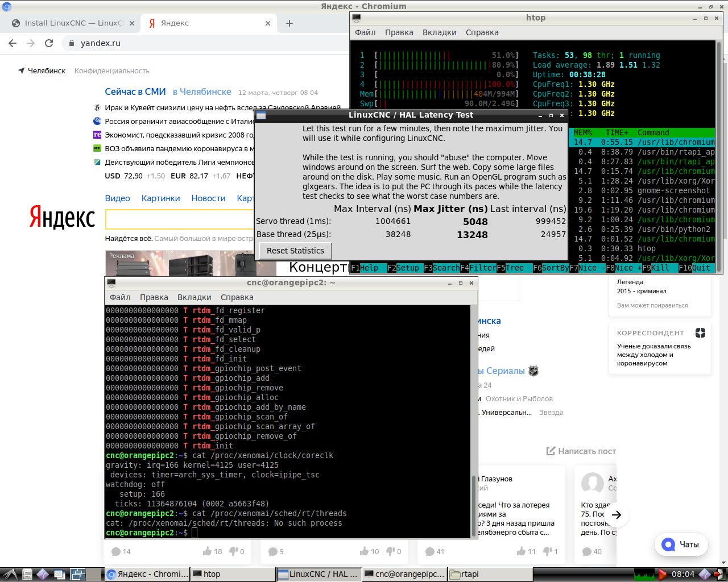Image resolution: width=728 pixels, height=582 pixels.
Task: Open the Правка menu in htop terminal
Action: pos(399,32)
